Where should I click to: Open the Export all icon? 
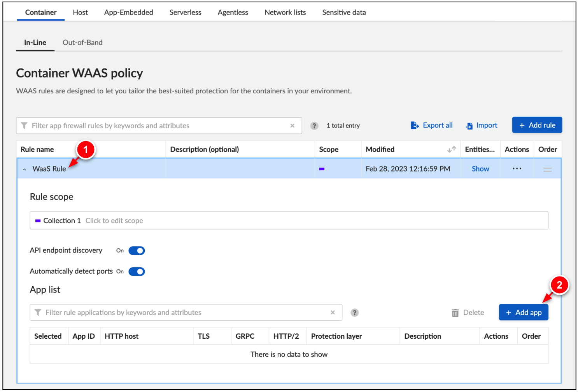click(x=415, y=125)
